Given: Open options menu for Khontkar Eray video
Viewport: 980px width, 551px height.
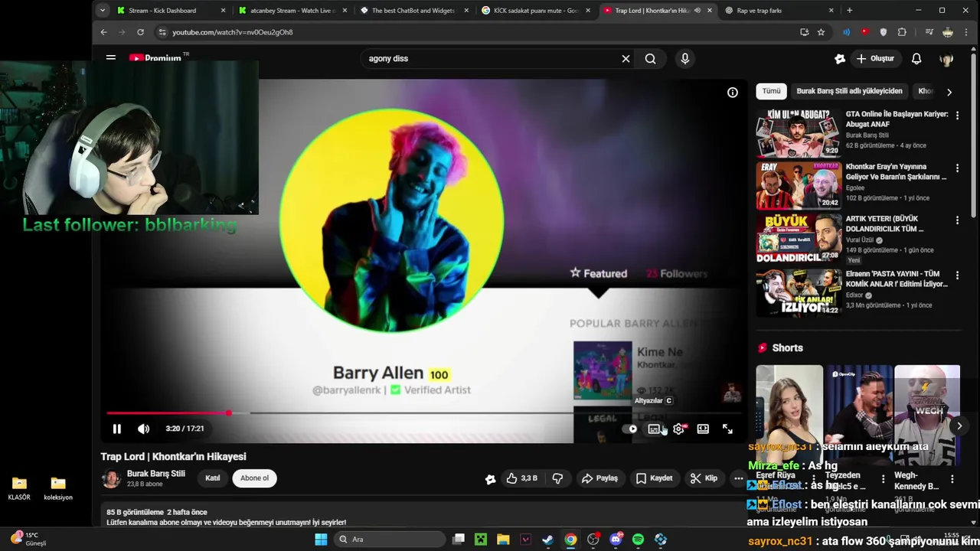Looking at the screenshot, I should (957, 168).
